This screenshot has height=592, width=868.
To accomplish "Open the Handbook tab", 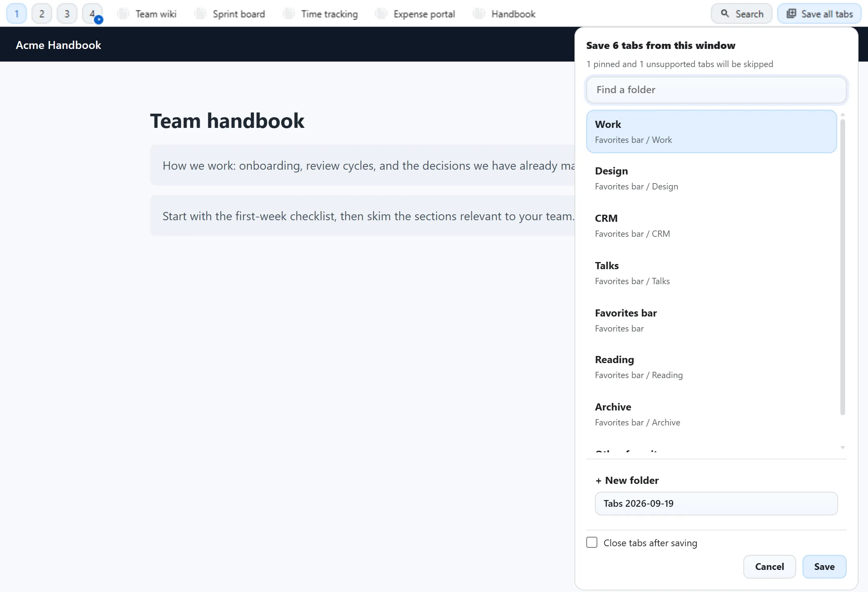I will pyautogui.click(x=505, y=14).
